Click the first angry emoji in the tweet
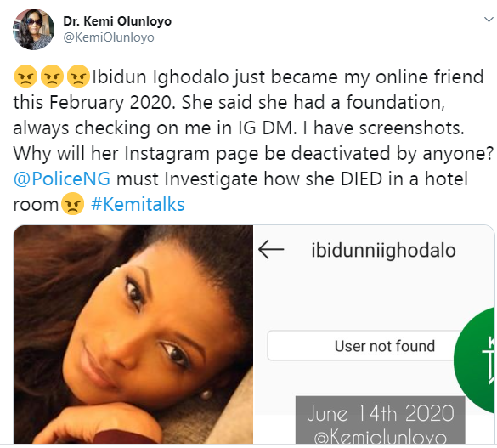Viewport: 497px width, 448px height. (x=25, y=77)
